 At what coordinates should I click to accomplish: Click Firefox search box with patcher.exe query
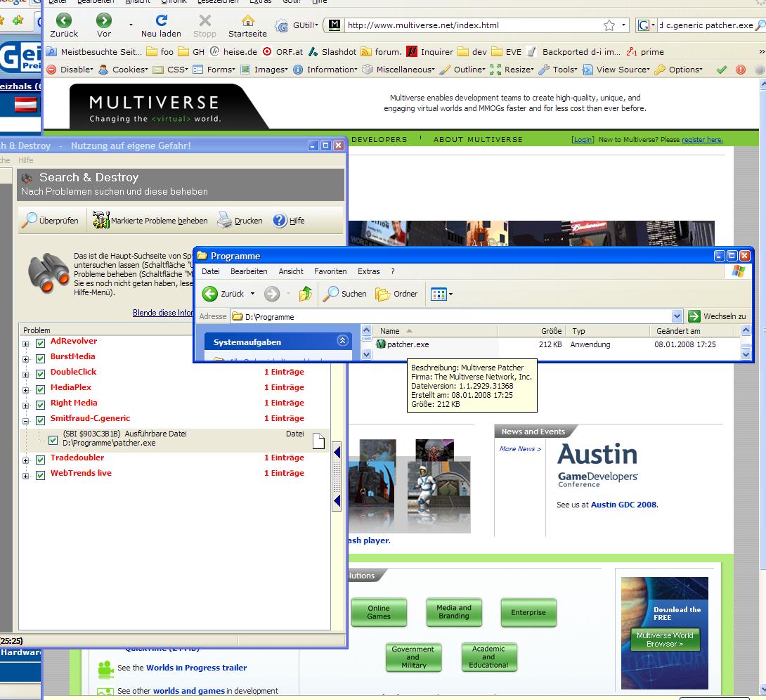tap(706, 25)
